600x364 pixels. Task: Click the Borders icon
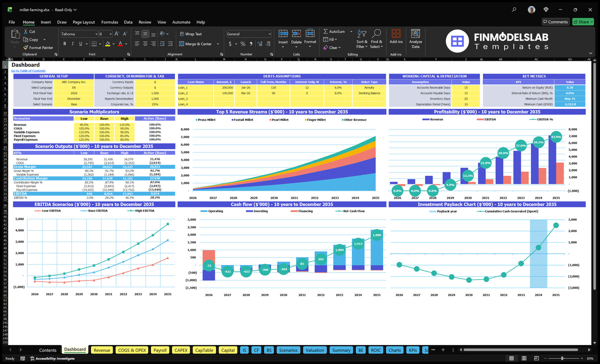point(94,44)
